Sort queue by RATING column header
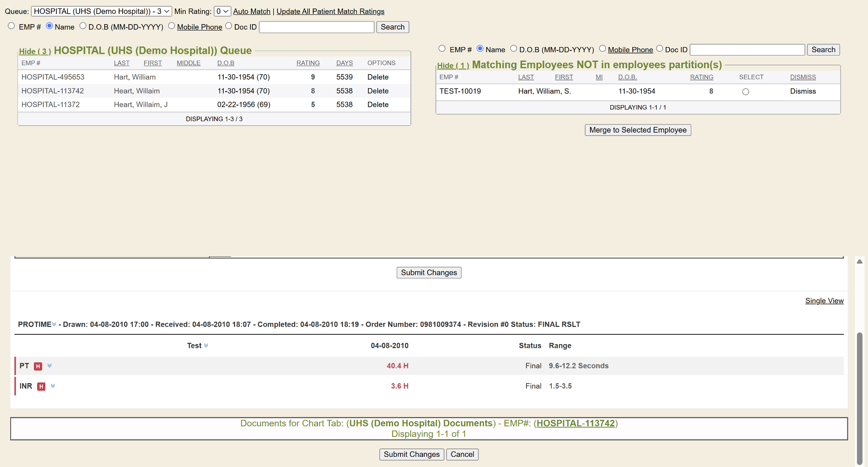This screenshot has height=467, width=868. 308,63
